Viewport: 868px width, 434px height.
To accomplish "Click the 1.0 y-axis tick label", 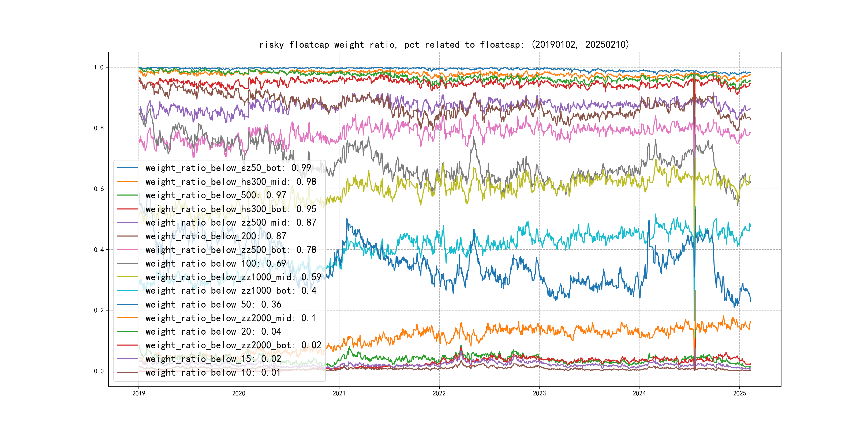I will [x=98, y=68].
